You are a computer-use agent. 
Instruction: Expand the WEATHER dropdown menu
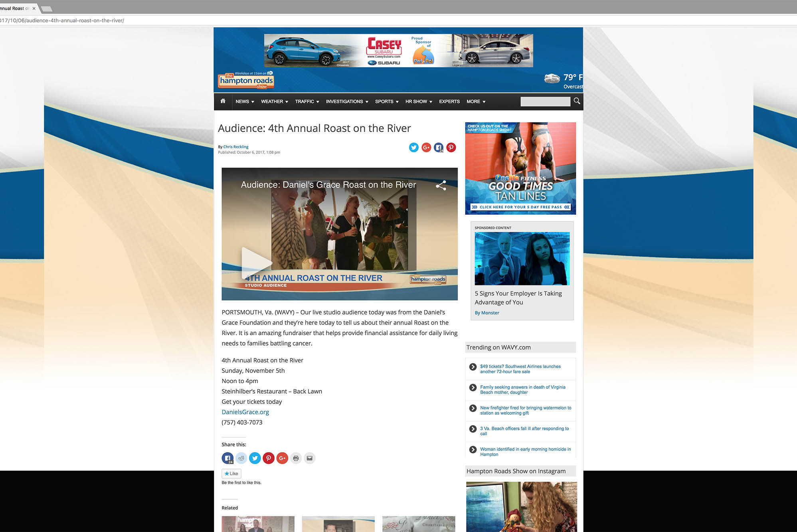275,102
